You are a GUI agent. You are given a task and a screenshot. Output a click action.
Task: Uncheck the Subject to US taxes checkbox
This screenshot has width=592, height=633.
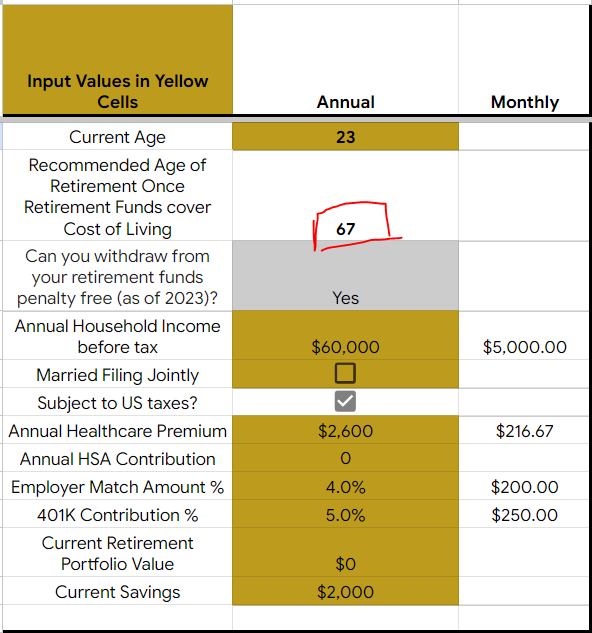tap(345, 401)
